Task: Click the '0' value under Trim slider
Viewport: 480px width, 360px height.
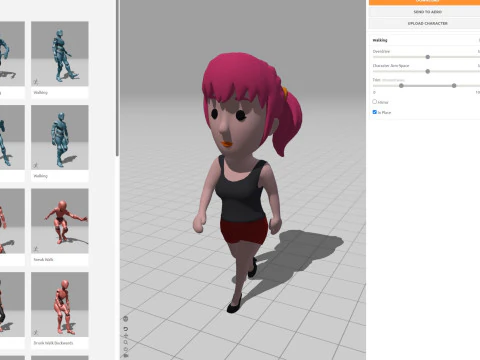Action: pos(374,92)
